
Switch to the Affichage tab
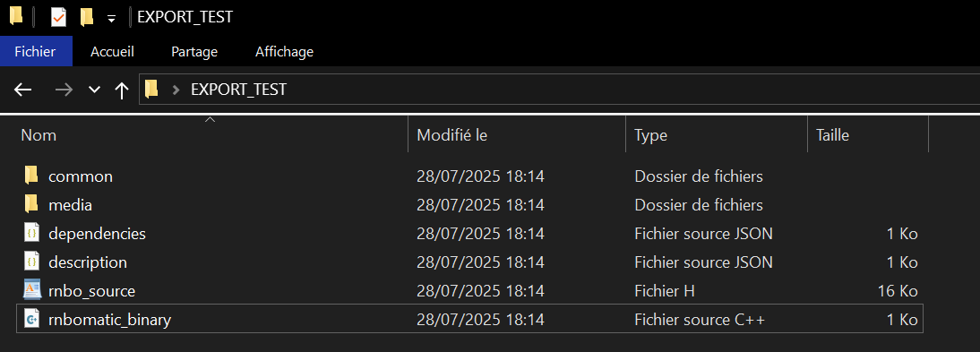pos(284,51)
